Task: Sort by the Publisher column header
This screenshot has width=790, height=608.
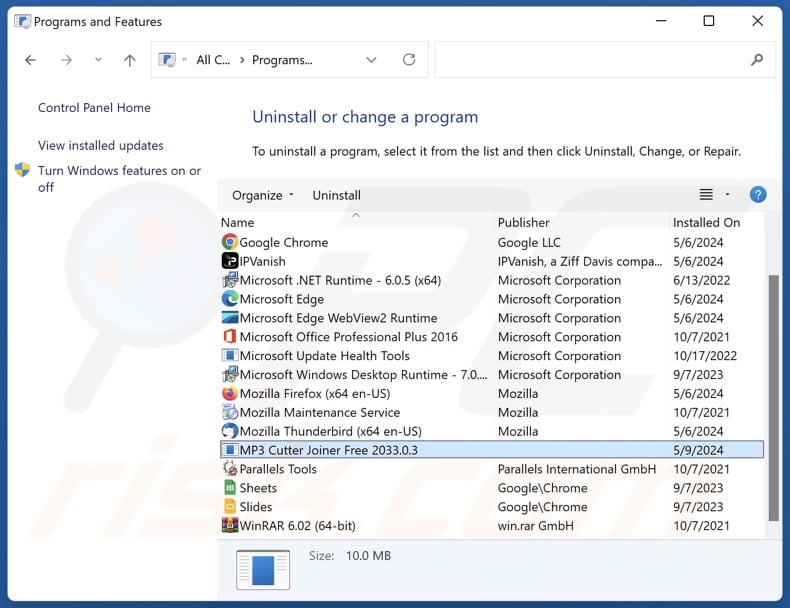Action: click(x=523, y=223)
